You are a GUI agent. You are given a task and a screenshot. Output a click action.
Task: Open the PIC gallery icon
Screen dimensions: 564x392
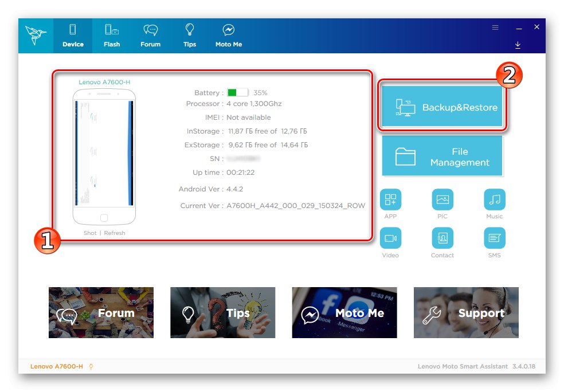(x=442, y=199)
